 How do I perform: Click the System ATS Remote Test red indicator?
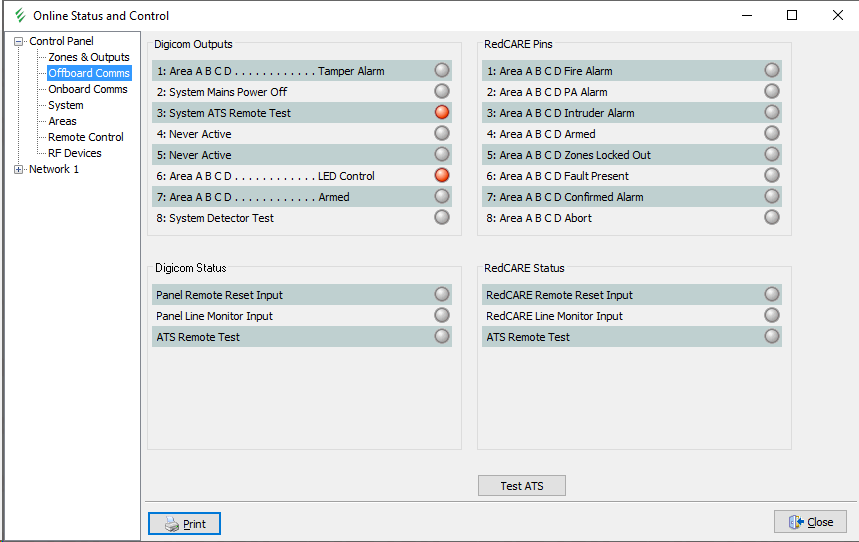coord(442,112)
